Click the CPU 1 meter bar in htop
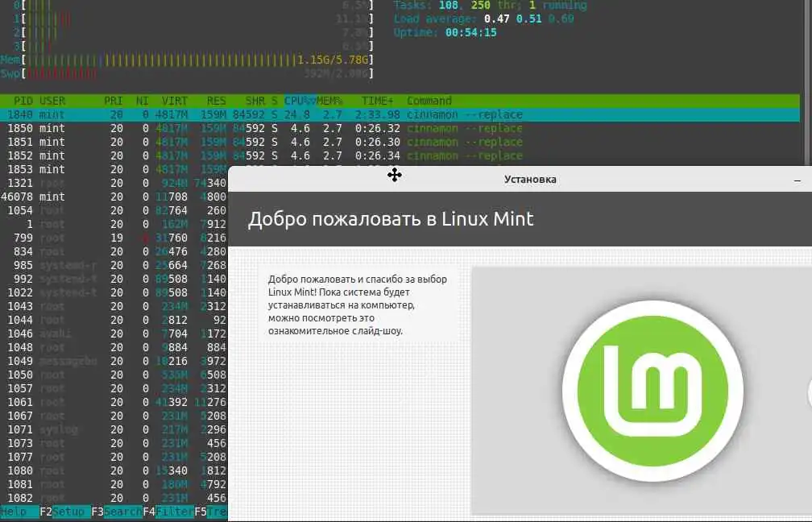Screen dimensions: 812x522 [193, 19]
